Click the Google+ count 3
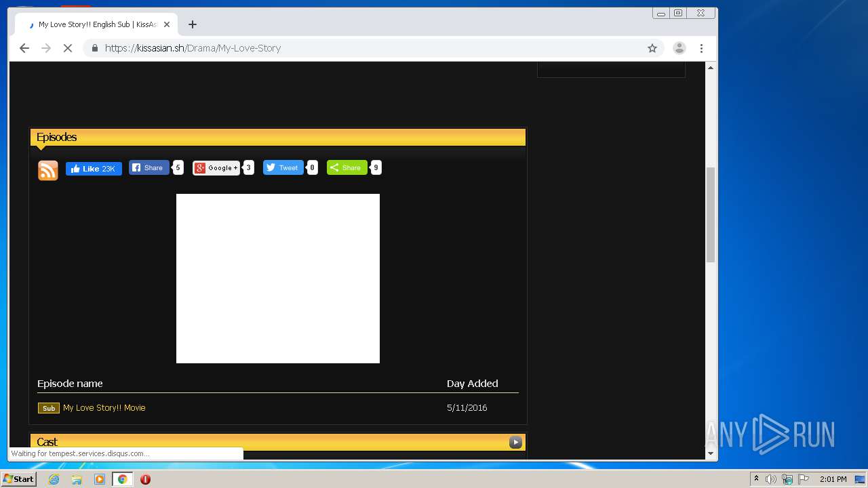868x488 pixels. (x=248, y=167)
